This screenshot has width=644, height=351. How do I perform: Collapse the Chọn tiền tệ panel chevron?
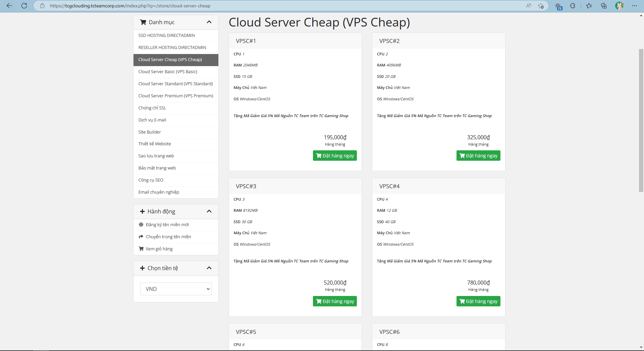[209, 268]
